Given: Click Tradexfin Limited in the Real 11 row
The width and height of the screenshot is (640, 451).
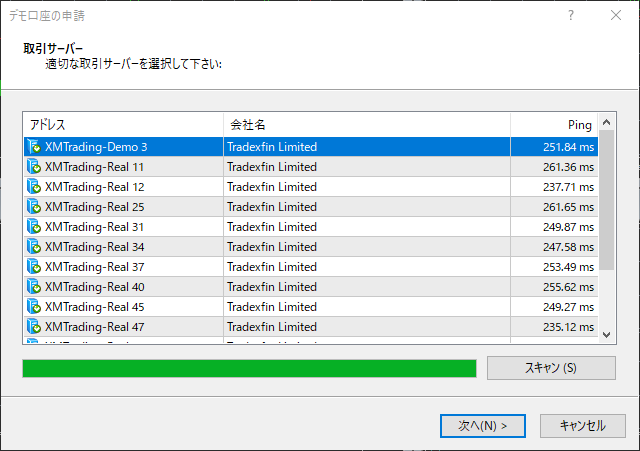Looking at the screenshot, I should [272, 167].
